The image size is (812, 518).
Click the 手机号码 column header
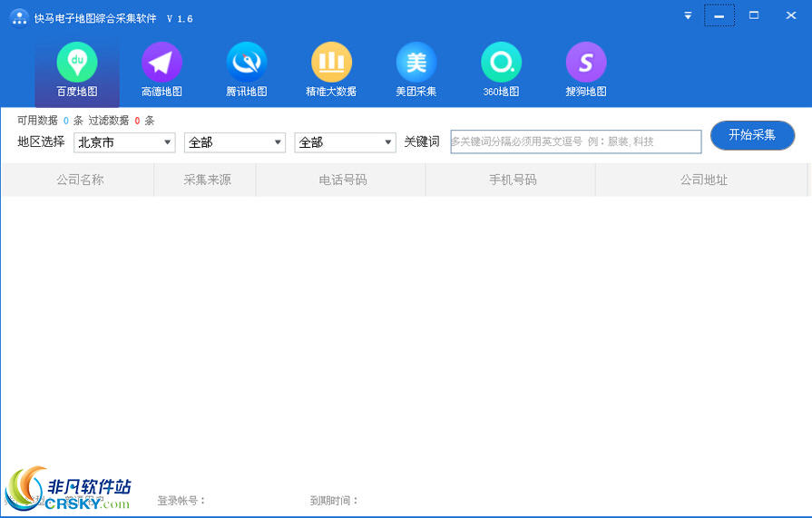pos(511,180)
